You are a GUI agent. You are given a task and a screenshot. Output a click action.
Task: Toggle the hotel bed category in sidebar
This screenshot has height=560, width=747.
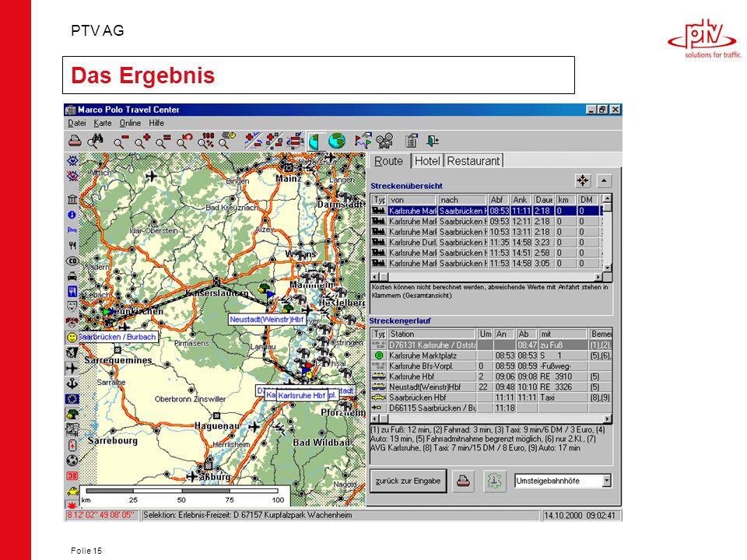tap(72, 230)
